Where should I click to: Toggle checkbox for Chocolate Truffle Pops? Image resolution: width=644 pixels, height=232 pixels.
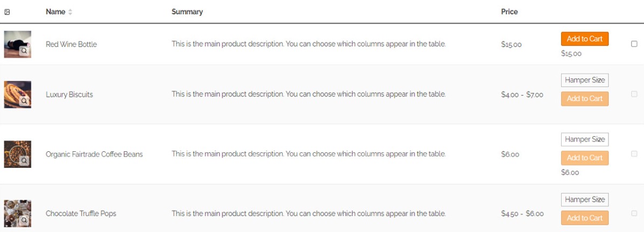point(634,214)
